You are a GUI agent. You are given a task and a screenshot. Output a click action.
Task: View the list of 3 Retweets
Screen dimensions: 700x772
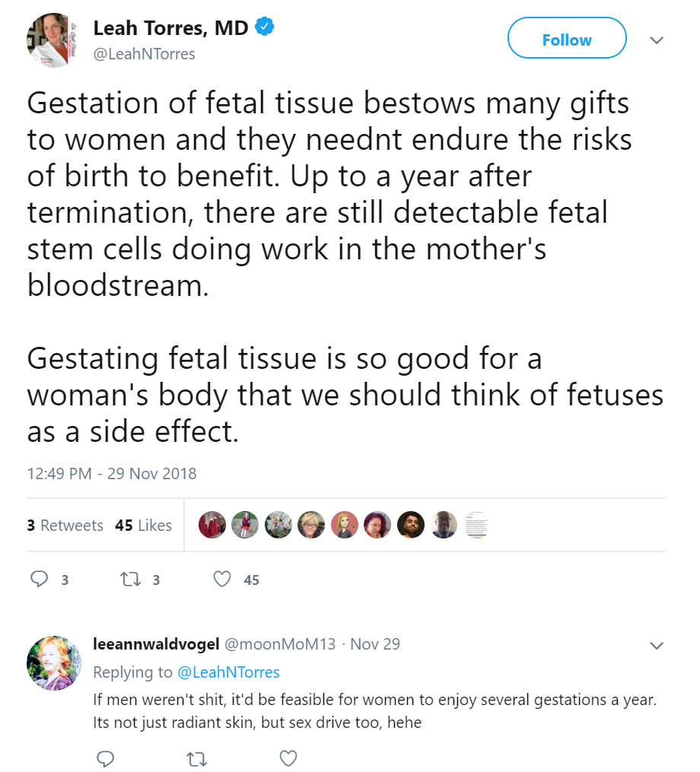[x=65, y=526]
